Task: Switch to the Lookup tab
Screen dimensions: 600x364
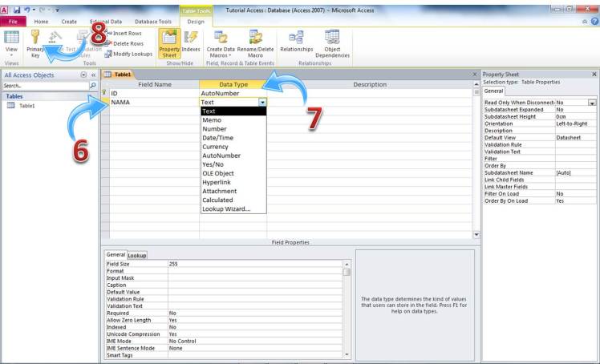Action: point(137,255)
